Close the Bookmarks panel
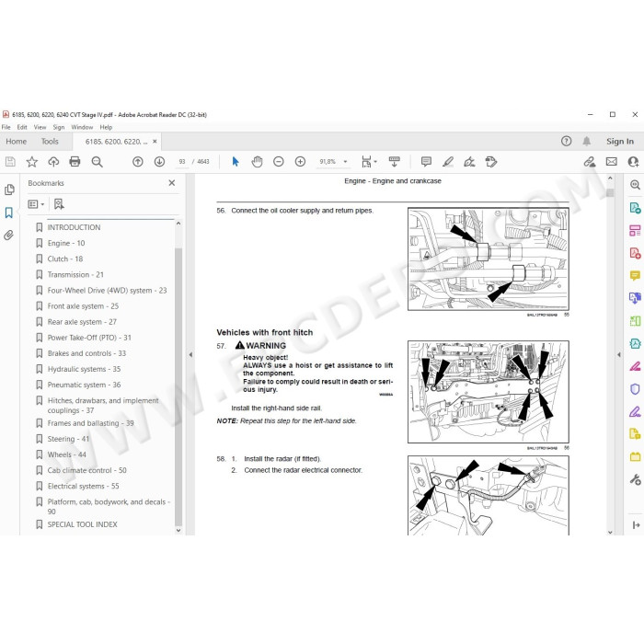 pos(172,183)
